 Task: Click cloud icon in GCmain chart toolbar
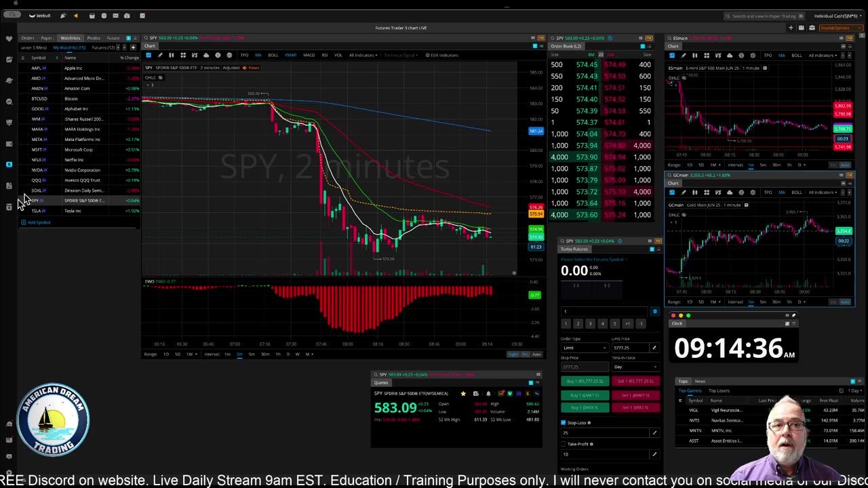(x=730, y=192)
